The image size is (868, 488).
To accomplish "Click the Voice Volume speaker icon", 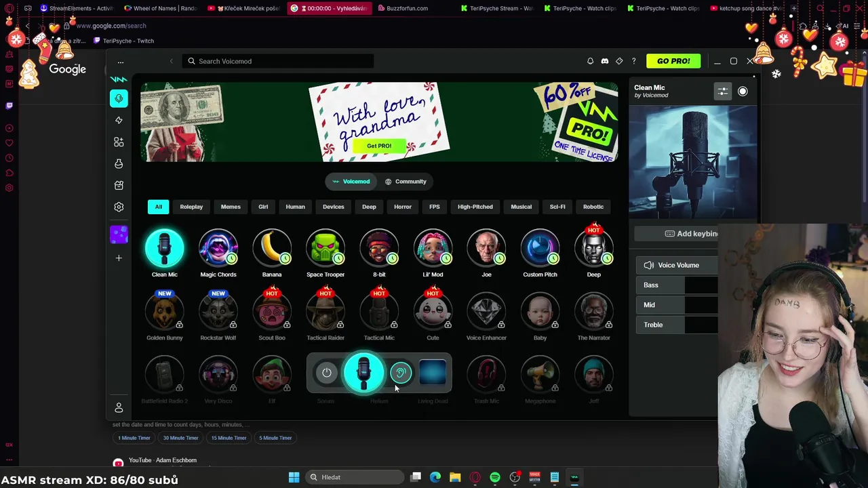I will click(x=649, y=265).
